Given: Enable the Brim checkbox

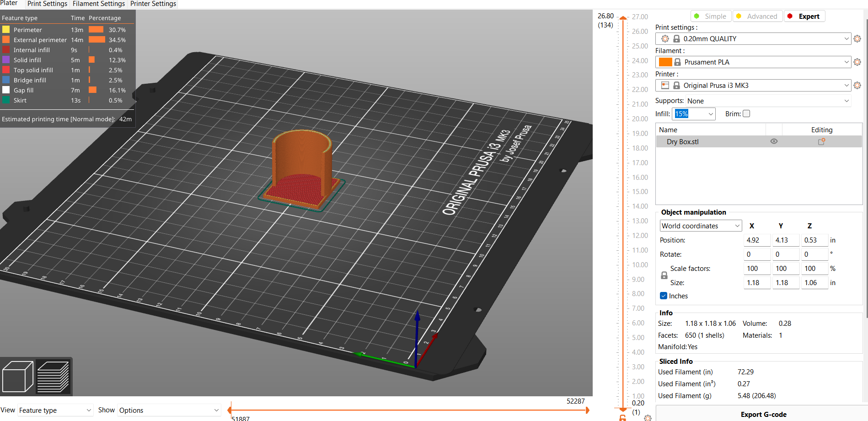Looking at the screenshot, I should click(x=746, y=113).
